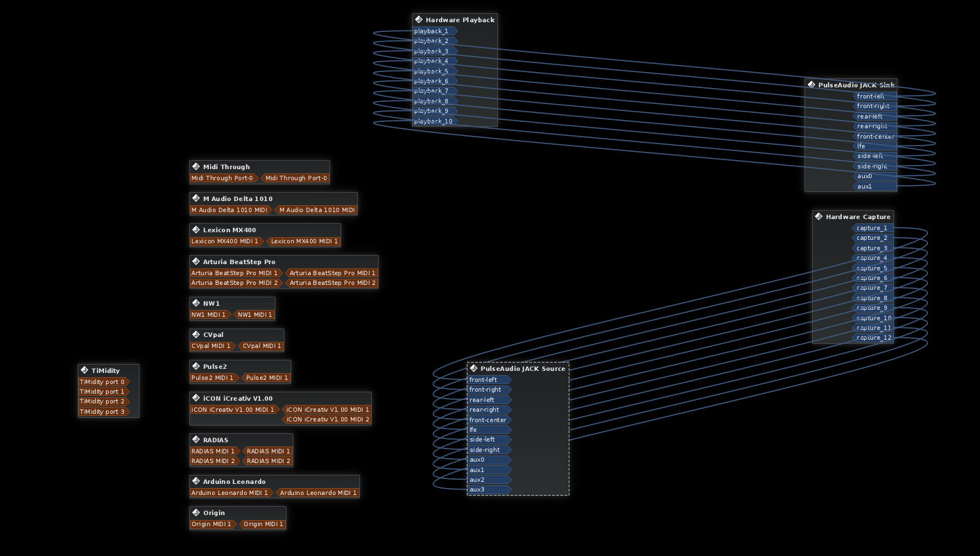Viewport: 980px width, 556px height.
Task: Select front-left port on PulseAudio JACK Sink
Action: tap(875, 96)
